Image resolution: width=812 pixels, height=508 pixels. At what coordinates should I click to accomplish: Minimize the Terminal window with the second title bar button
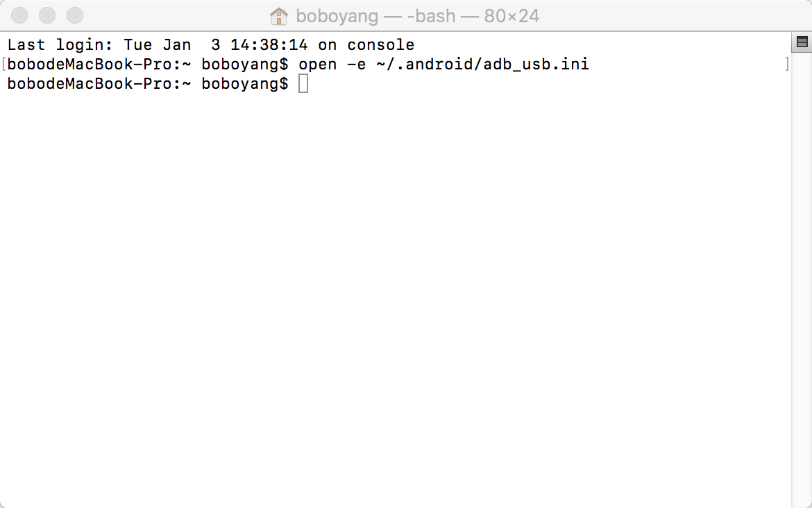pos(47,15)
